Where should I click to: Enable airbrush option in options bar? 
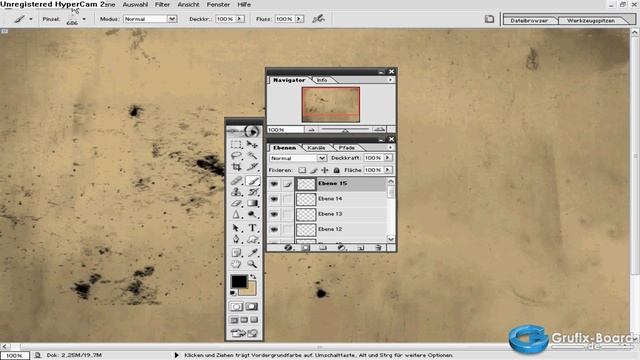pos(318,19)
